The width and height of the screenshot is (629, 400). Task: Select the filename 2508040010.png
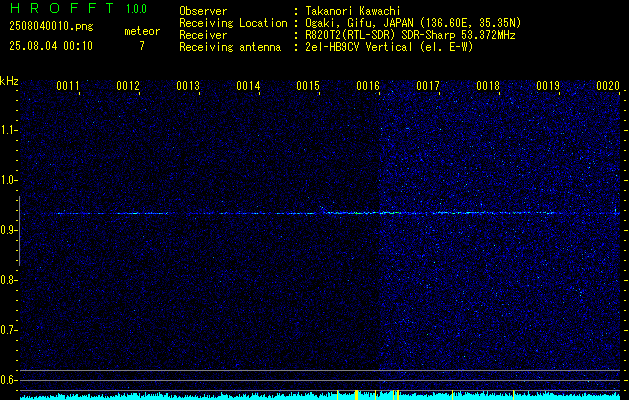coord(51,26)
